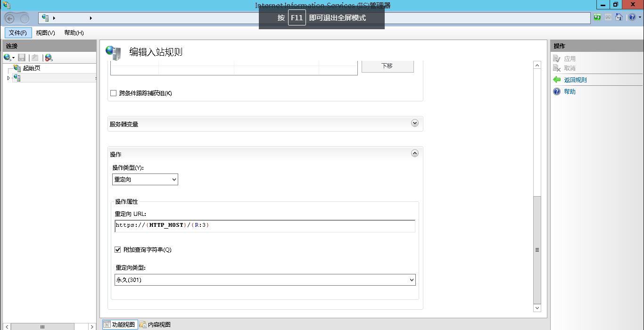Click the IIS Manager icon in the title bar
This screenshot has height=330, width=644.
6,5
